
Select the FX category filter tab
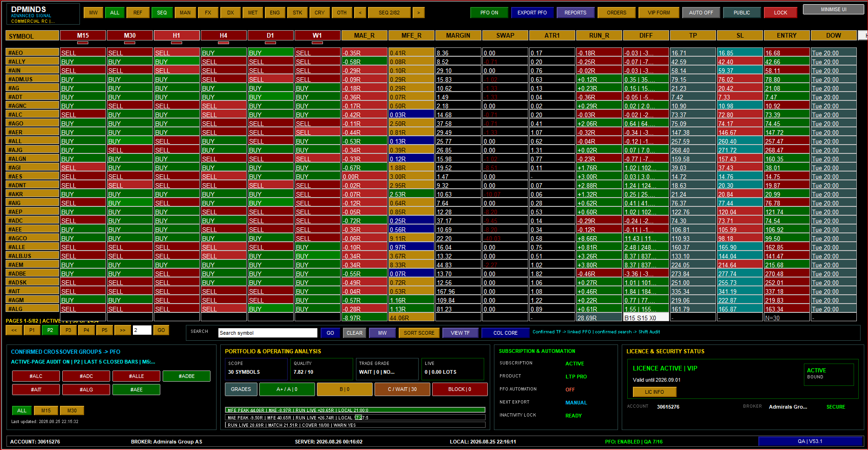point(208,13)
